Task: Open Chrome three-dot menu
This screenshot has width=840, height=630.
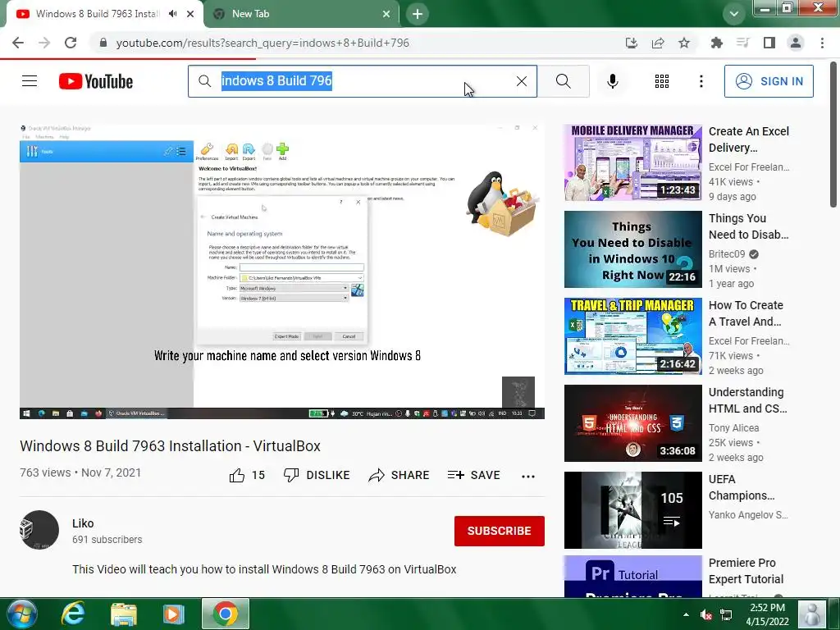Action: pos(822,43)
